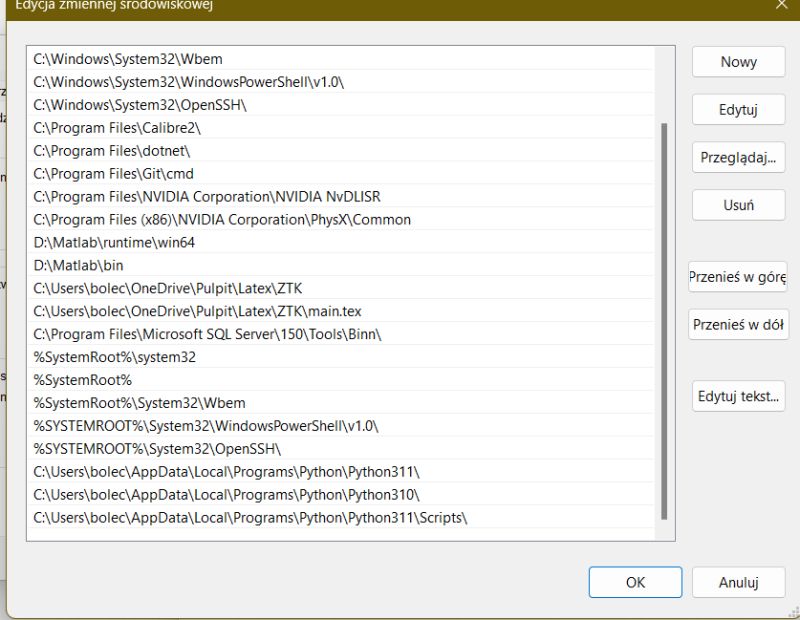This screenshot has width=800, height=620.
Task: Click the Nowy button
Action: pyautogui.click(x=738, y=62)
